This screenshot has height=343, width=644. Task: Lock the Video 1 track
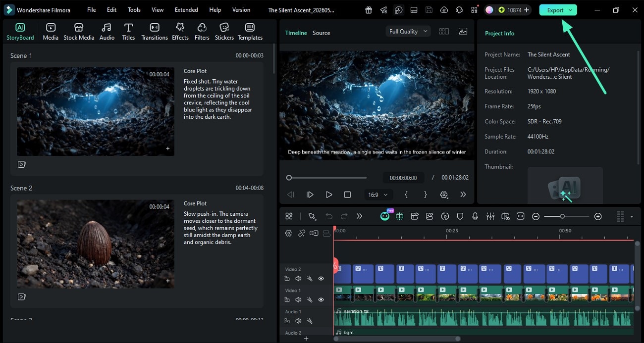287,300
